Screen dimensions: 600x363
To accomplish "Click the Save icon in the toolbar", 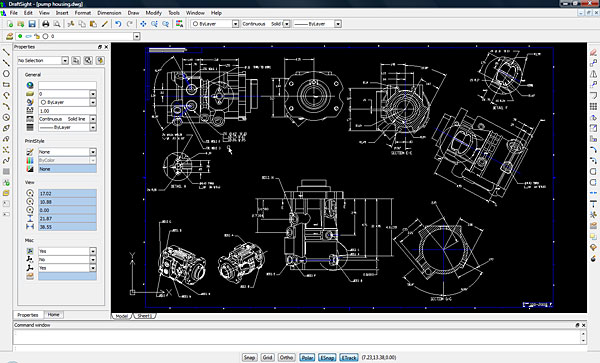I will coord(32,24).
